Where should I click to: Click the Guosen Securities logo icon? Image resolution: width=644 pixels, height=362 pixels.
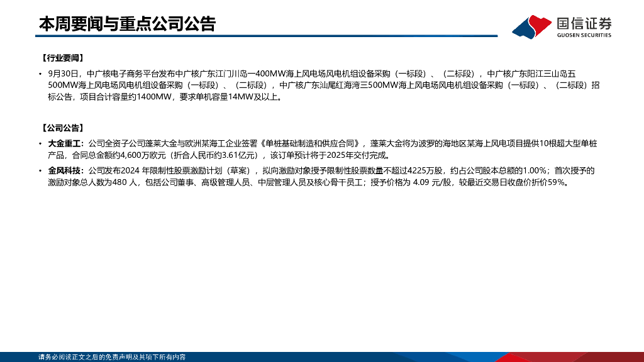(x=532, y=27)
